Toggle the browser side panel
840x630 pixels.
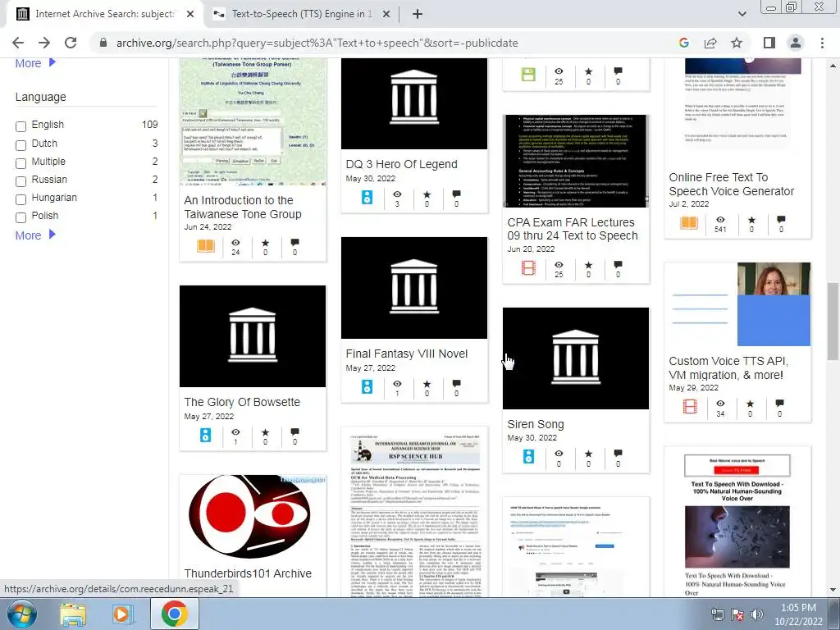coord(769,43)
